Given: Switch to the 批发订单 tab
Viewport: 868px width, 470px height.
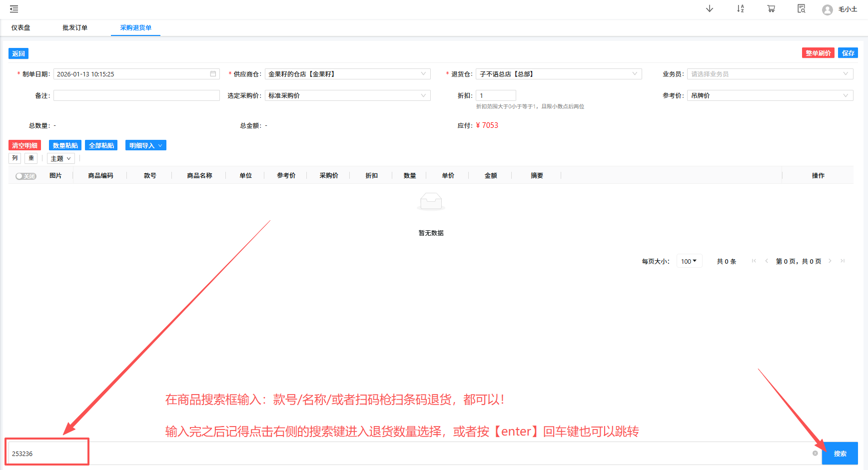Looking at the screenshot, I should tap(75, 27).
